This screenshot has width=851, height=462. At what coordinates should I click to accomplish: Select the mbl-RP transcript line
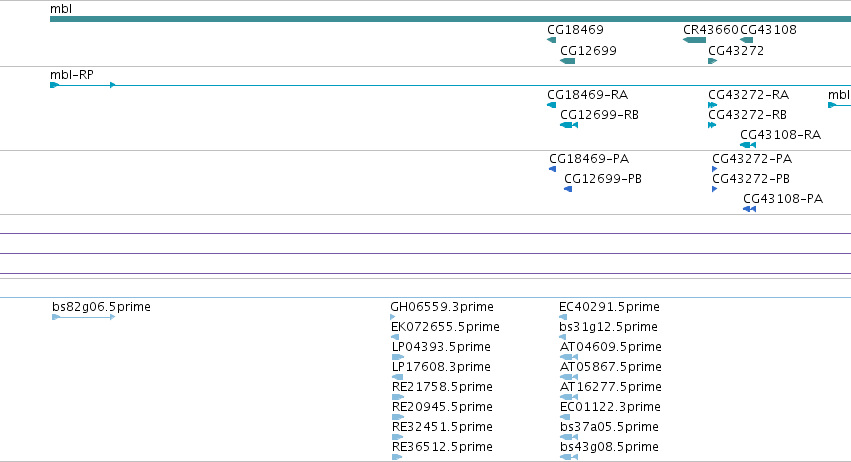click(x=450, y=85)
